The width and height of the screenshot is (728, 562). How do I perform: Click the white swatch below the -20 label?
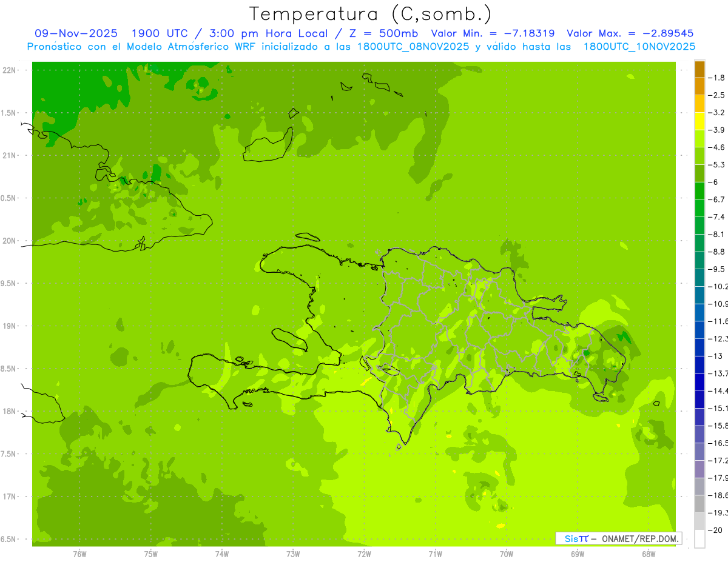(x=699, y=539)
